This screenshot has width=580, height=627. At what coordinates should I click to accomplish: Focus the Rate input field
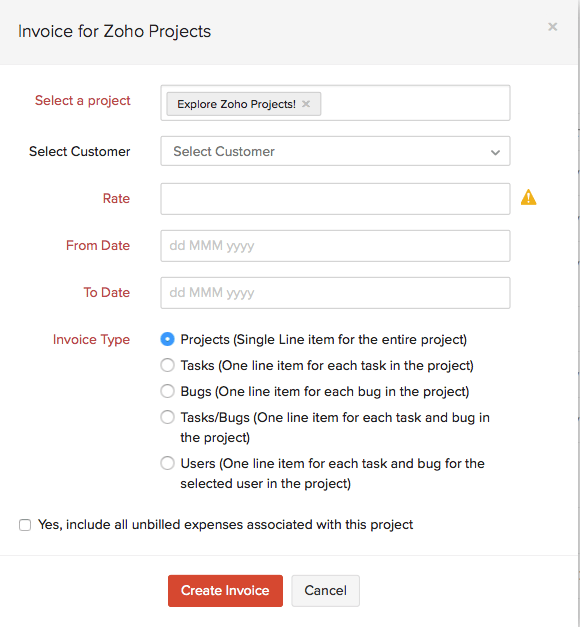[335, 199]
